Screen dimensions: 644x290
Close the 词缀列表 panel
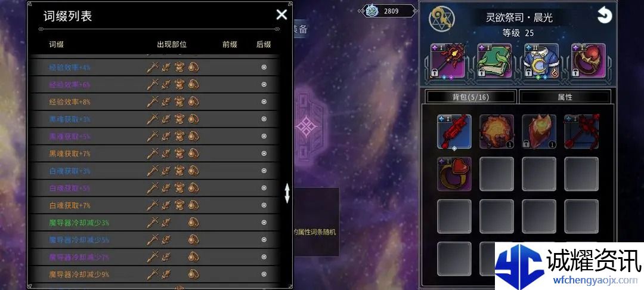click(x=281, y=15)
